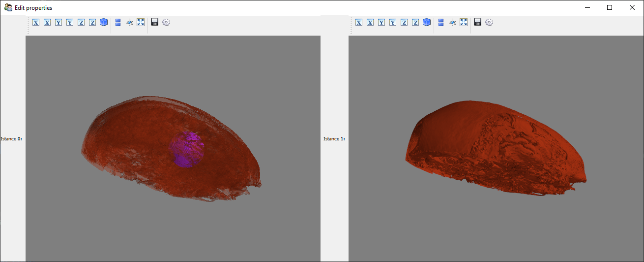Switch Istance 0 to the blue cube 3D view

[104, 22]
